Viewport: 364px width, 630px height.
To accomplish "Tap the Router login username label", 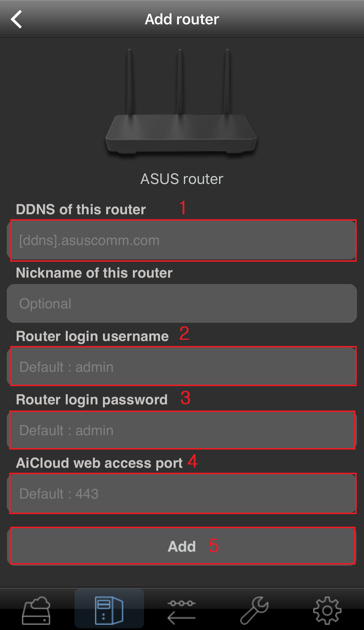I will 92,337.
